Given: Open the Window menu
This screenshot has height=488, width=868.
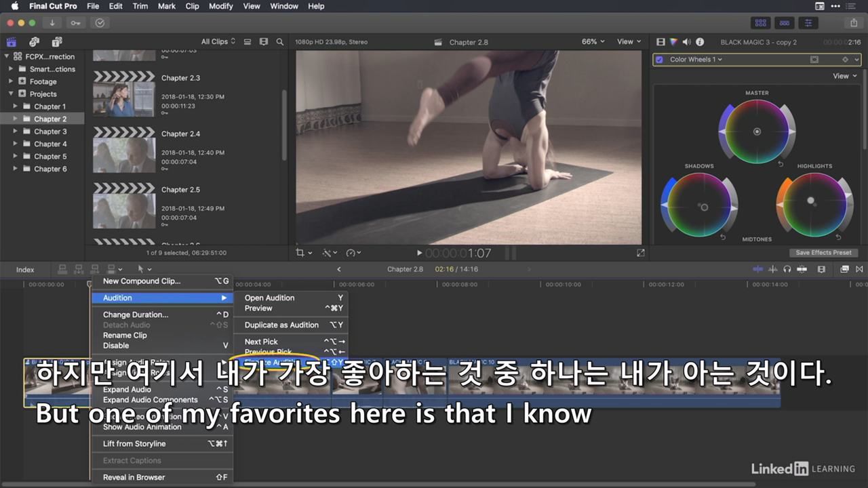Looking at the screenshot, I should tap(284, 6).
